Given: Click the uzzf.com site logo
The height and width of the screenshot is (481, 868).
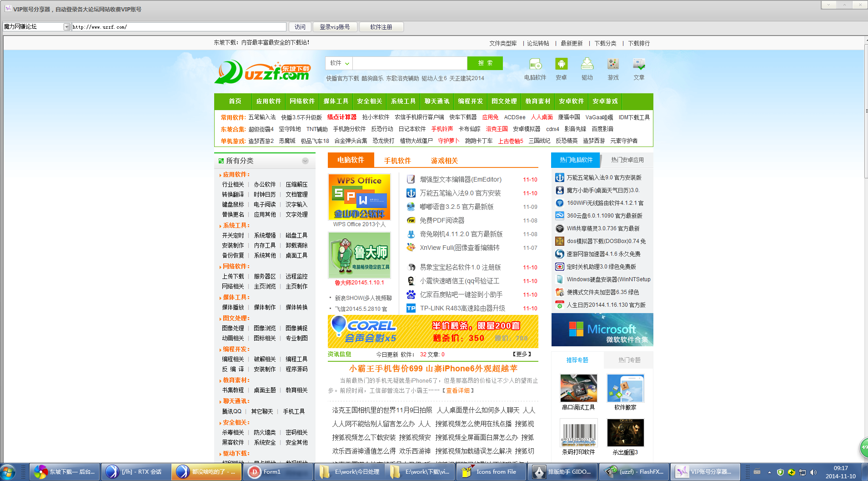Looking at the screenshot, I should (x=263, y=72).
